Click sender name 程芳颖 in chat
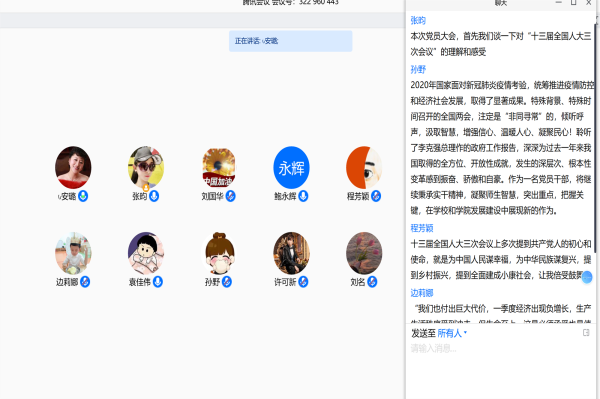This screenshot has width=600, height=399. [422, 228]
